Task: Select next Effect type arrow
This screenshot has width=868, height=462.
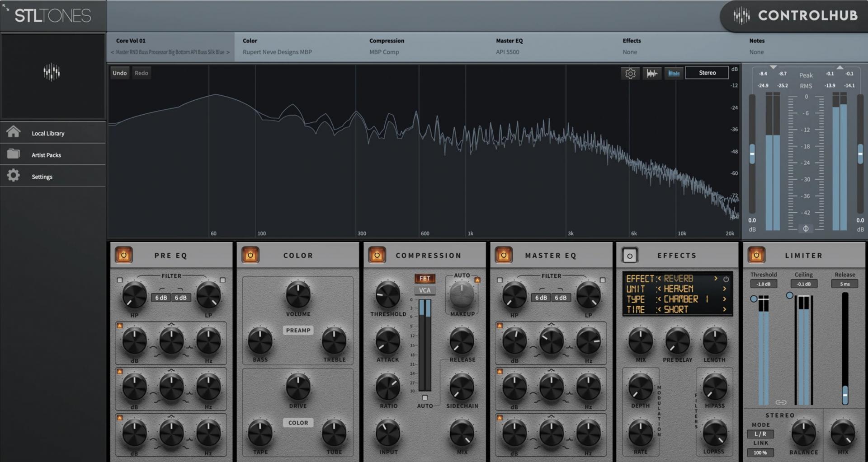Action: point(716,279)
